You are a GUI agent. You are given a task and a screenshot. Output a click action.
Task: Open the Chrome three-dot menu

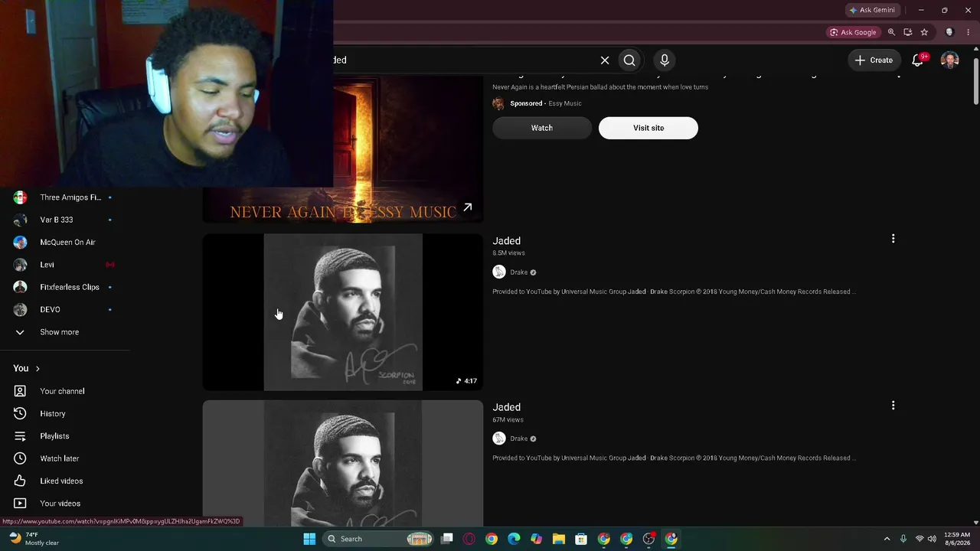(x=968, y=32)
